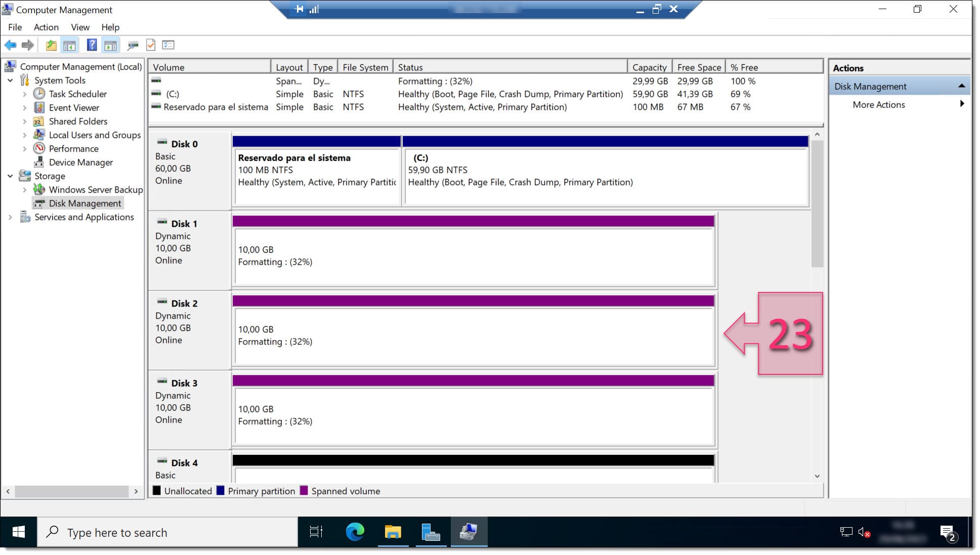This screenshot has width=980, height=555.
Task: Sort by the File System column header
Action: coord(365,67)
